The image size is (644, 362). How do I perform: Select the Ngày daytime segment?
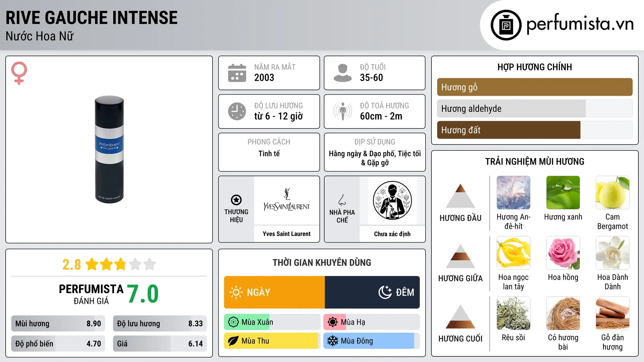274,292
